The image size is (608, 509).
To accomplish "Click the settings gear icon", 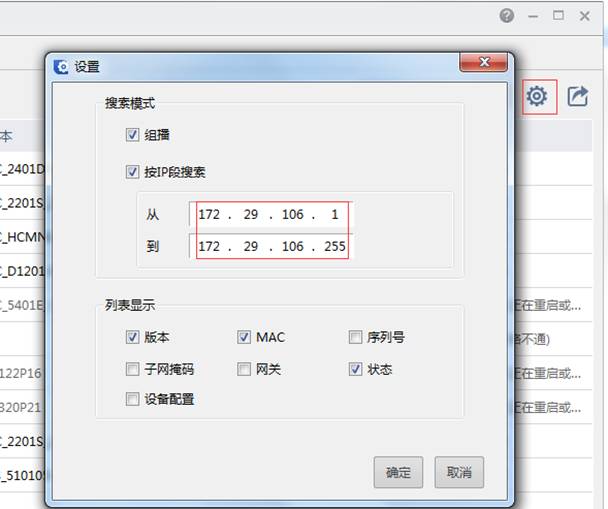I will [x=538, y=96].
